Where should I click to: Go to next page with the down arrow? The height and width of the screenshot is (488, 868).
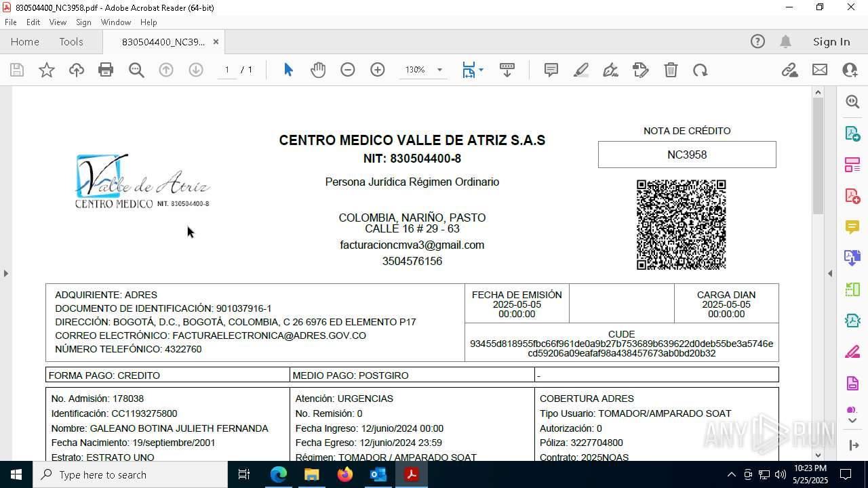(x=196, y=70)
